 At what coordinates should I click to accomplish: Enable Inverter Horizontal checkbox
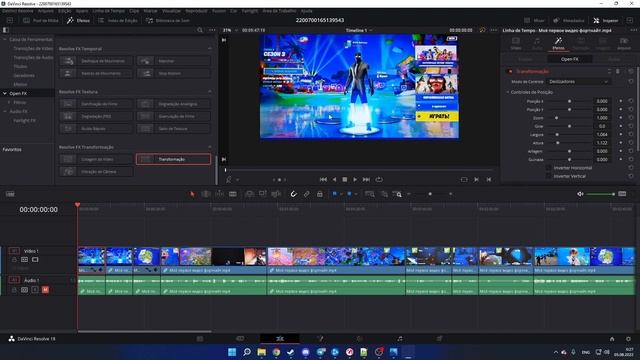pos(548,168)
